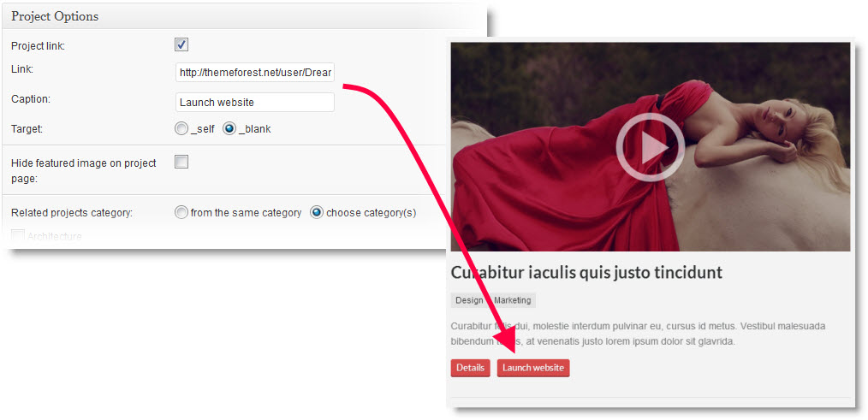Screen dimensions: 868x420
Task: Choose 'from the same category' option
Action: coord(181,212)
